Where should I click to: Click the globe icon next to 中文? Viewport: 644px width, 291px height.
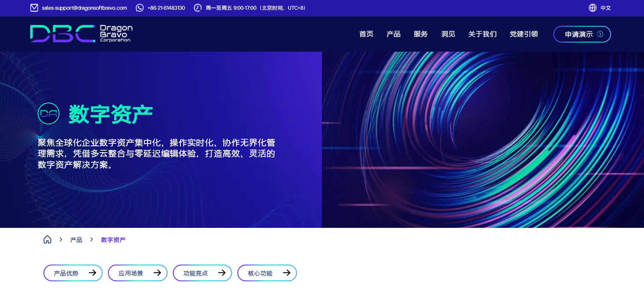592,8
